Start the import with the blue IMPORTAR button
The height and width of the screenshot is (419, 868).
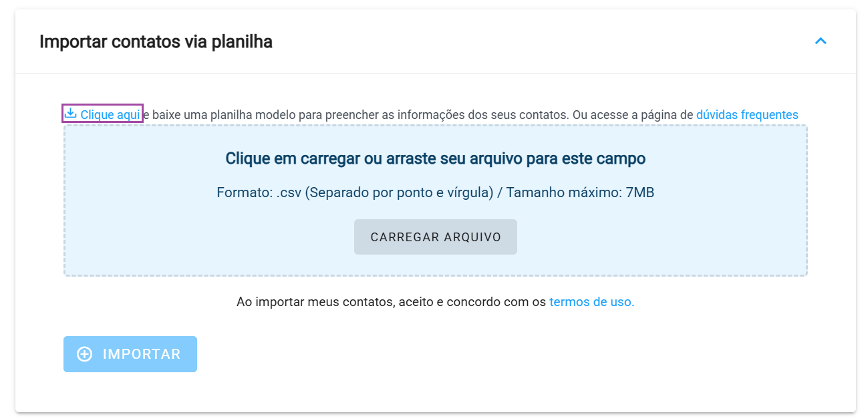pyautogui.click(x=130, y=354)
